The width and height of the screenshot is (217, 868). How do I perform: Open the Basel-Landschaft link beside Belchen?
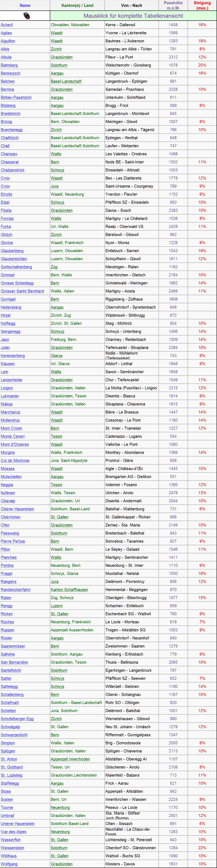click(x=66, y=81)
